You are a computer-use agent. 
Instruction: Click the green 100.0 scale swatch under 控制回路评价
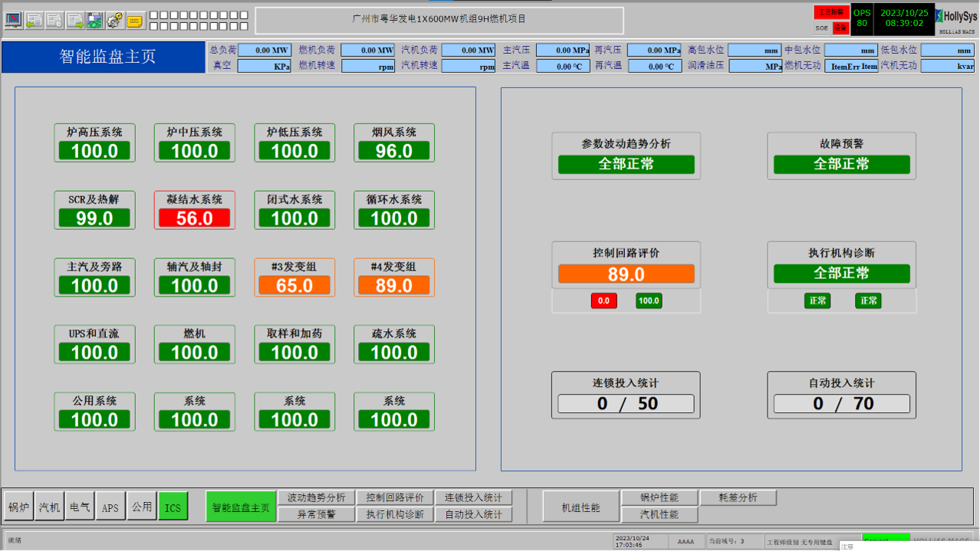tap(648, 300)
